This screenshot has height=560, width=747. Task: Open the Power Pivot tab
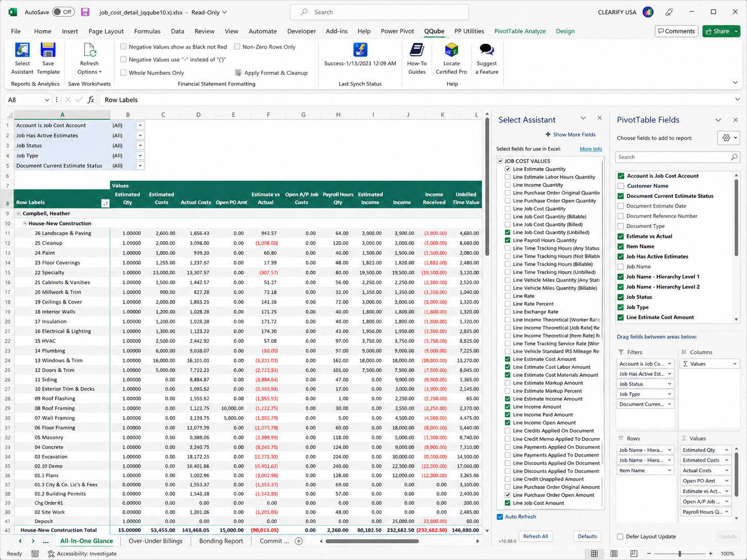(x=397, y=31)
